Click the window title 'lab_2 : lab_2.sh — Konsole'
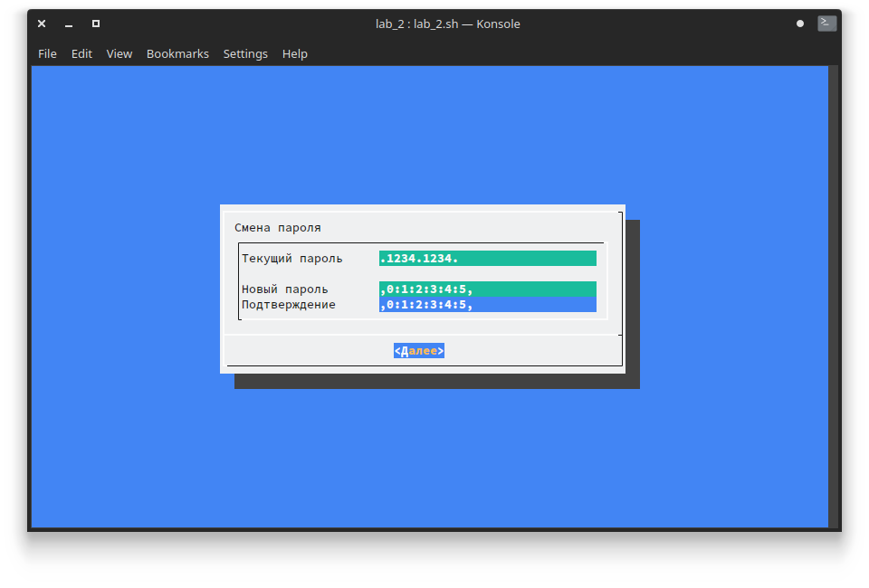Screen dimensions: 869x588 coord(448,24)
